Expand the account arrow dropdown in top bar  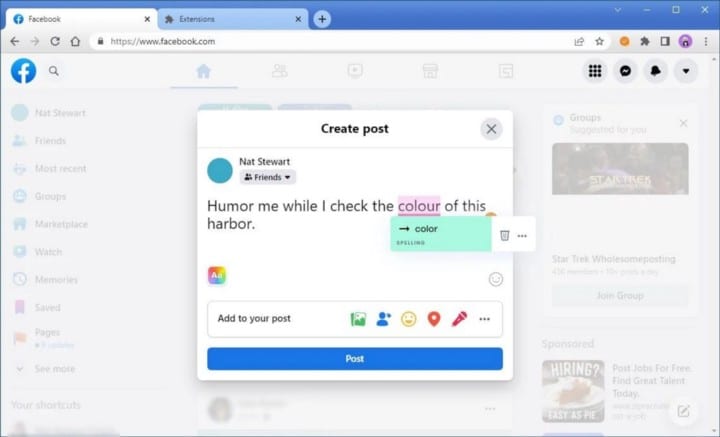click(x=685, y=71)
